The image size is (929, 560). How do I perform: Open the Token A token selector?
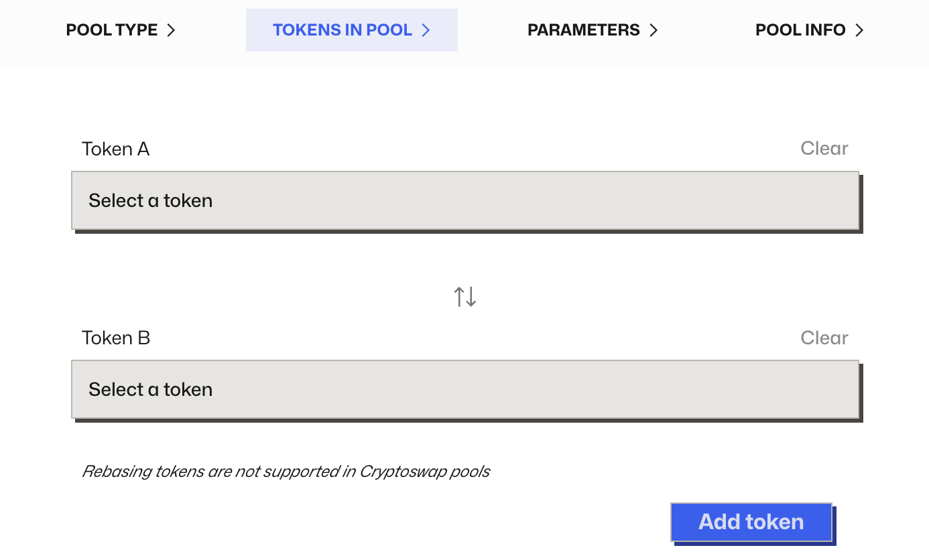(464, 200)
